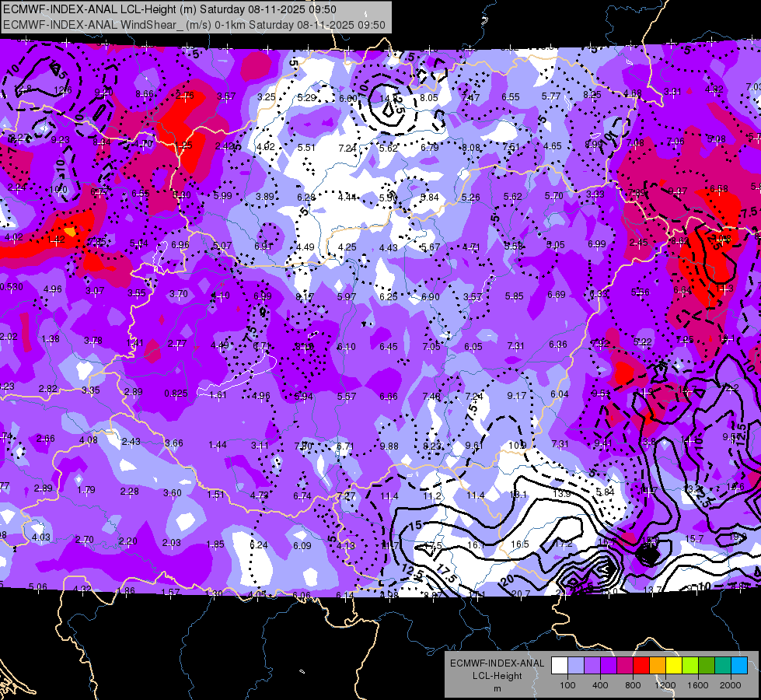This screenshot has width=761, height=700.
Task: Click the legend tick label 1600
Action: pyautogui.click(x=698, y=685)
